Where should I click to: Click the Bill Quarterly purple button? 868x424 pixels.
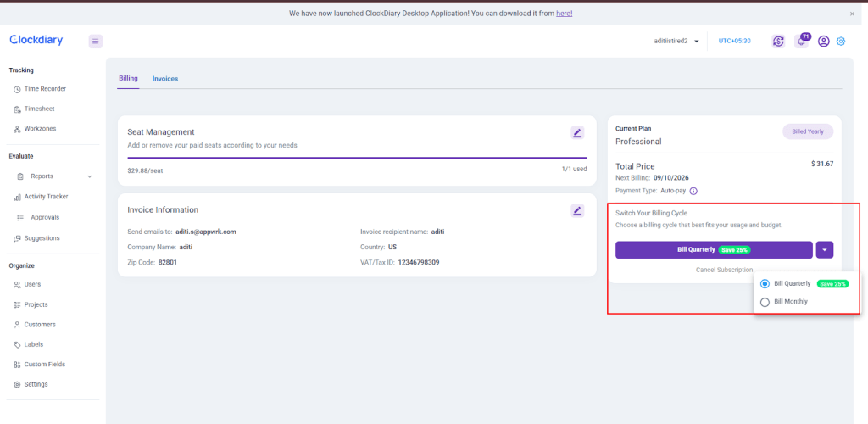click(x=714, y=249)
